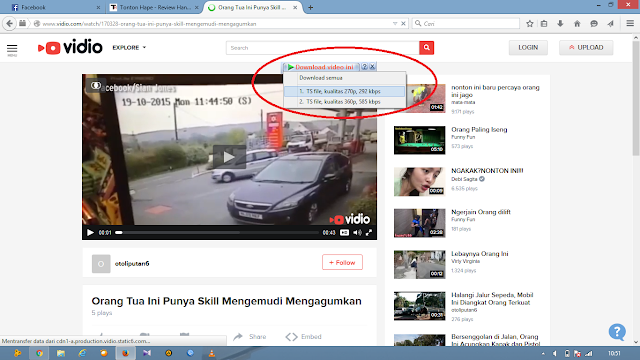Viewport: 640px width, 360px height.
Task: Click the blue help question bubble
Action: coord(617,332)
